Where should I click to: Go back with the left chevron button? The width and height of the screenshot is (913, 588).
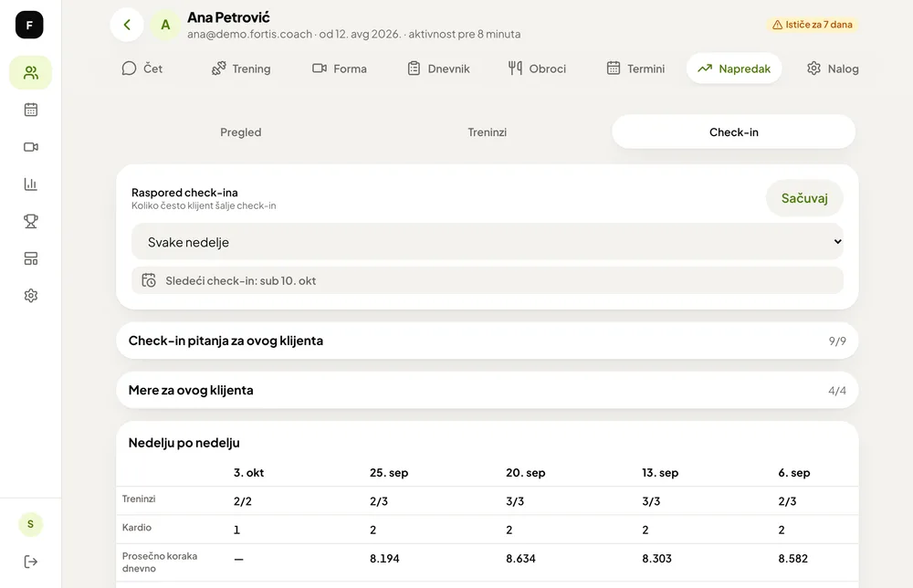coord(127,25)
